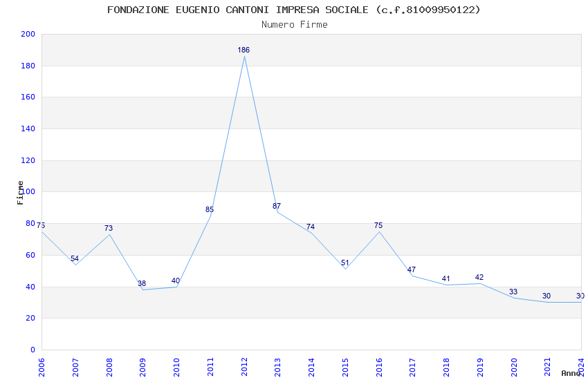Screen dimensions: 588x380
Task: Click the x-axis year label 2014
Action: coord(311,368)
